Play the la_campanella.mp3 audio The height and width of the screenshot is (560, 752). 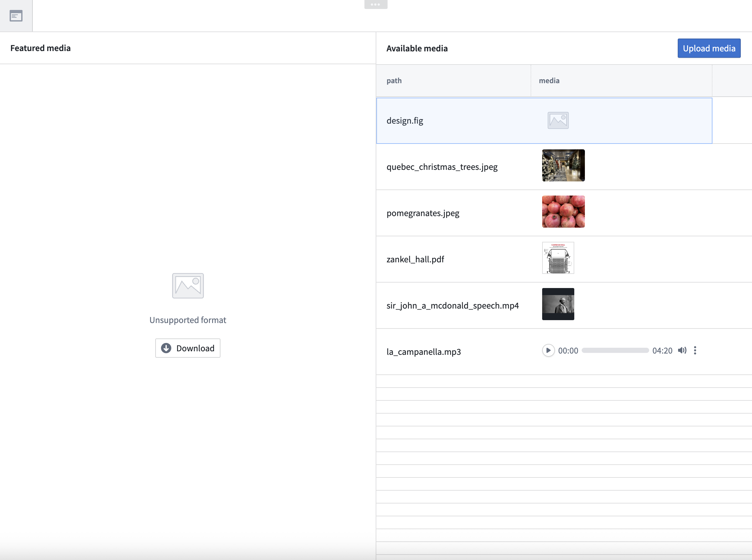[x=548, y=351]
